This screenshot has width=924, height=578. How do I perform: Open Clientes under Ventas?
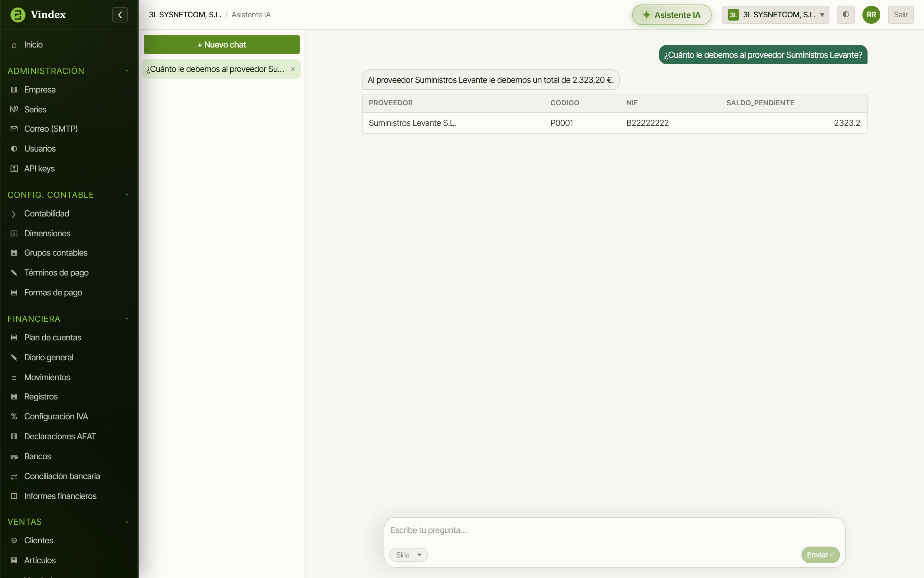click(x=69, y=540)
